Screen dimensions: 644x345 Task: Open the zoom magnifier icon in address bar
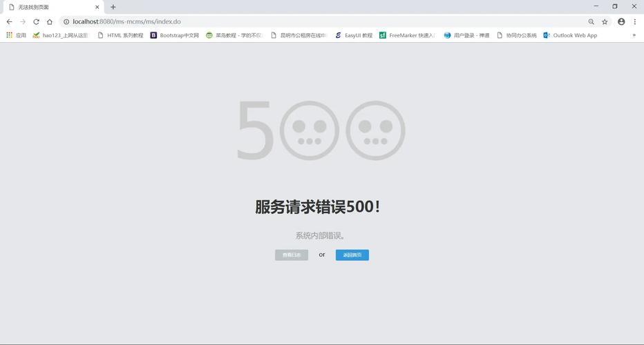click(591, 21)
